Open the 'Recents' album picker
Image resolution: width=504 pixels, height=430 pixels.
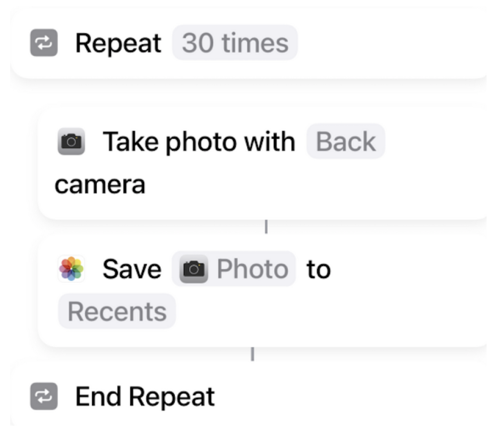point(117,311)
